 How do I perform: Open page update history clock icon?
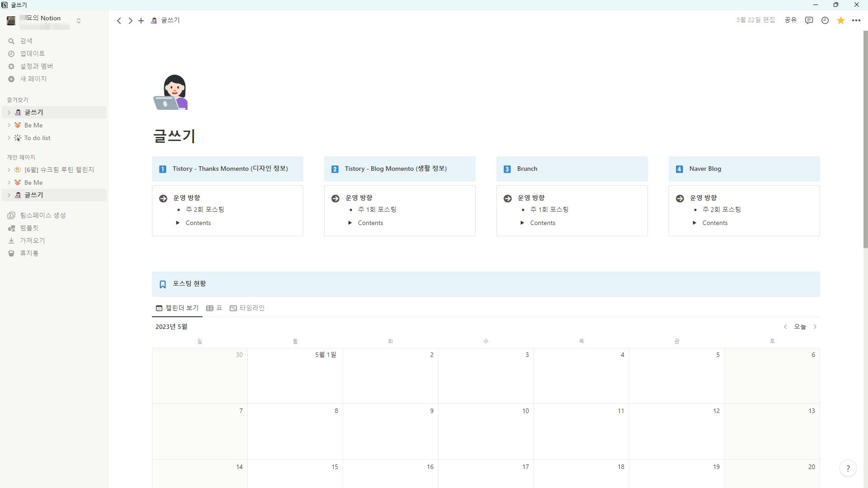[x=825, y=20]
